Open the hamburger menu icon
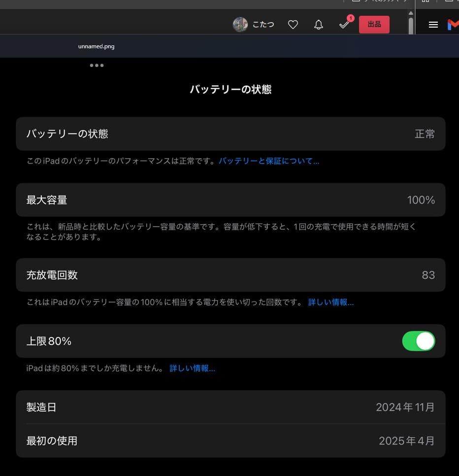The image size is (459, 476). coord(433,25)
